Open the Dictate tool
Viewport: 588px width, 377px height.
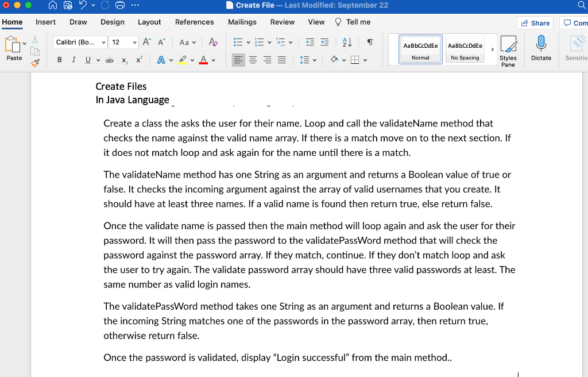540,49
